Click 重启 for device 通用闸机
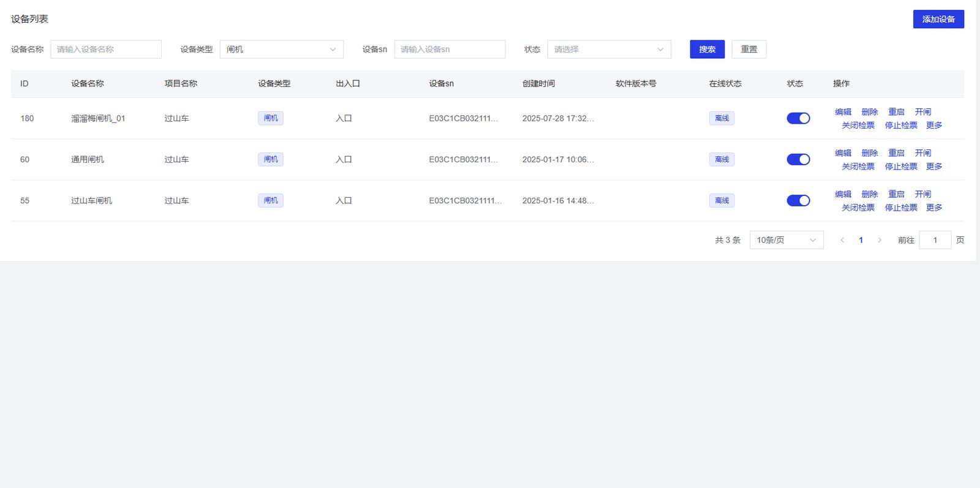 (x=896, y=153)
